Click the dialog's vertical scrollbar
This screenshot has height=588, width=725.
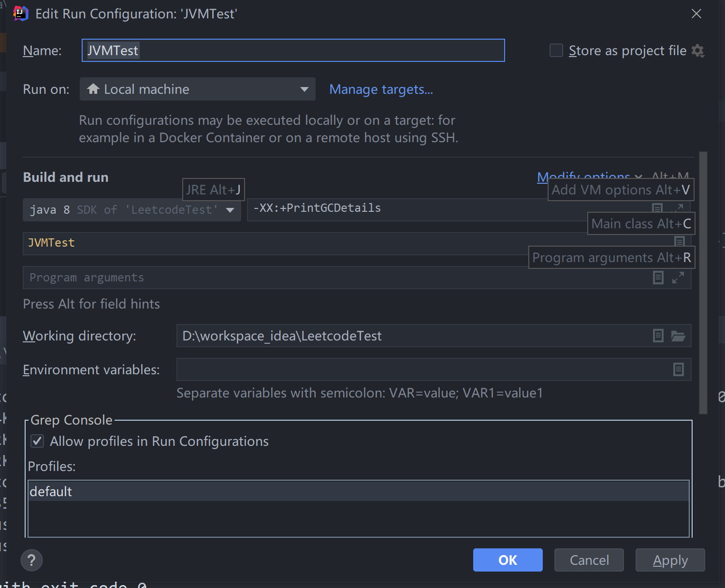(703, 283)
